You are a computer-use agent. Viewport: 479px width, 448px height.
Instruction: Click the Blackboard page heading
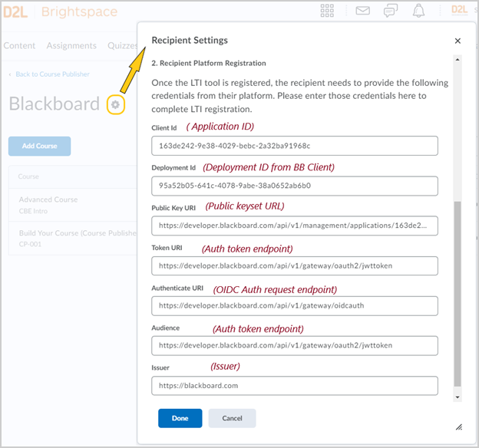click(54, 104)
